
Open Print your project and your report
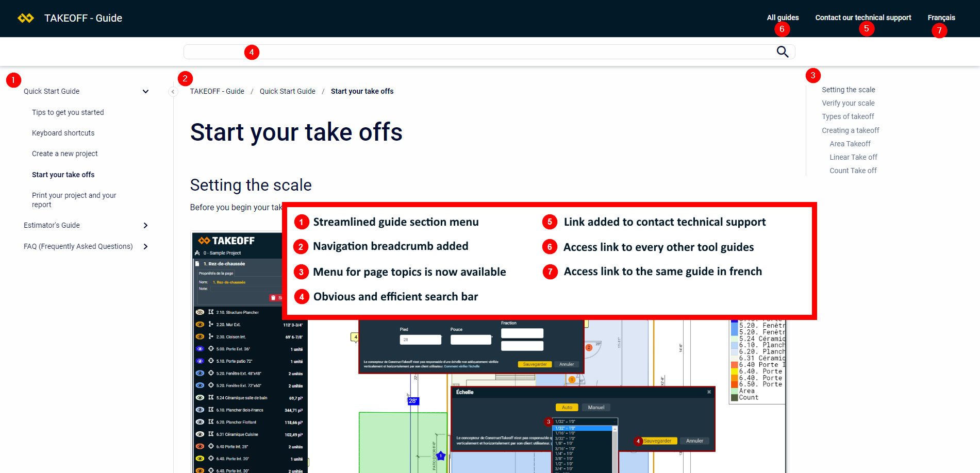click(74, 200)
